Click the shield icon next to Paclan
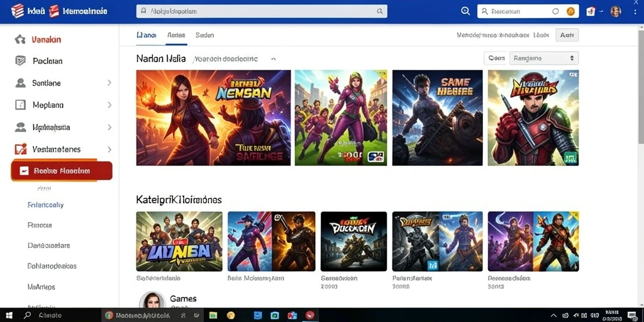This screenshot has width=644, height=322. point(20,61)
